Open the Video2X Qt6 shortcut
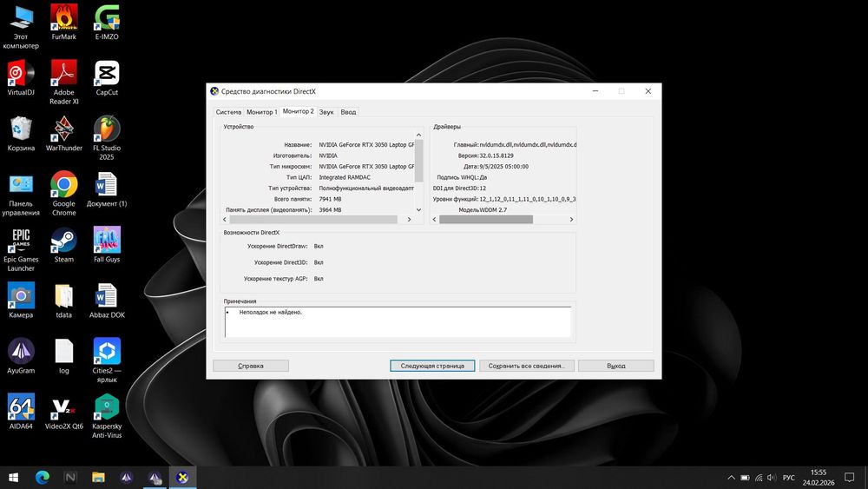 63,412
